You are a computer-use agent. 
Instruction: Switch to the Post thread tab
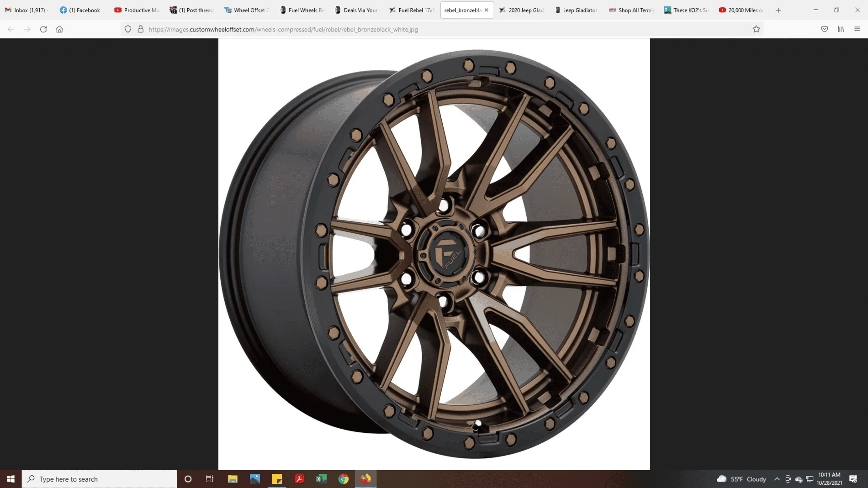pyautogui.click(x=192, y=10)
